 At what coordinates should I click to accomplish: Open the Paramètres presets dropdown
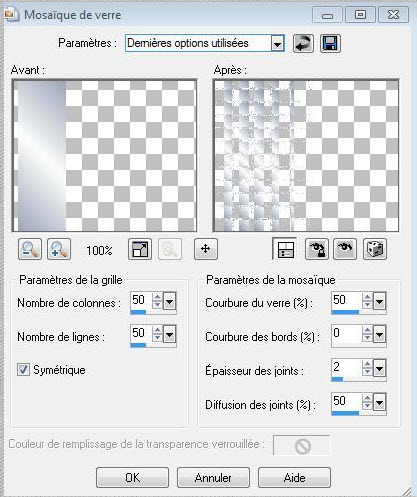point(277,43)
